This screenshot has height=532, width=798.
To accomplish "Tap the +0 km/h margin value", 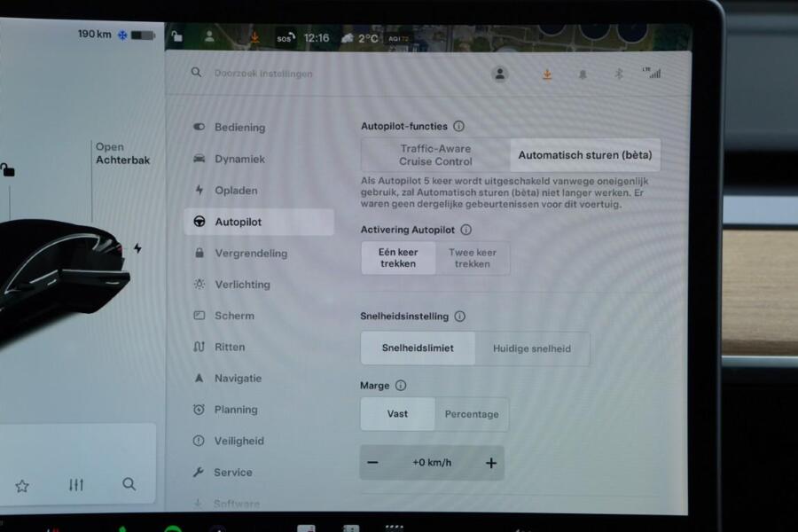I will click(432, 462).
